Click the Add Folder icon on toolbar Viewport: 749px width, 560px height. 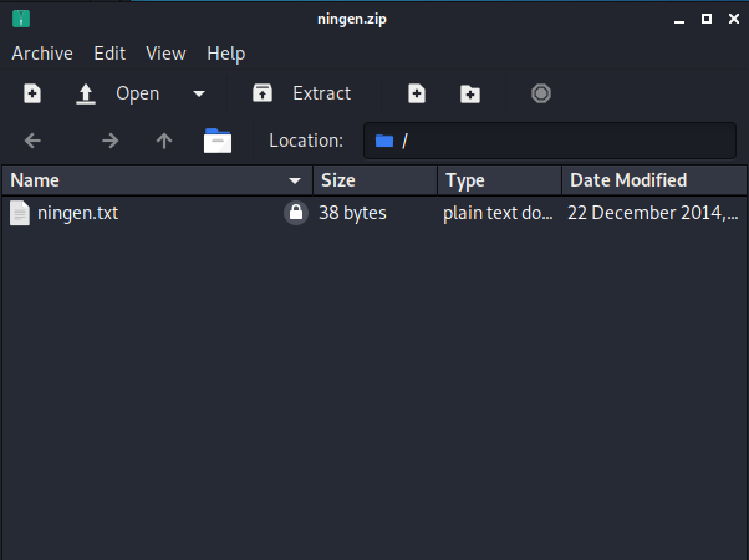(x=470, y=93)
